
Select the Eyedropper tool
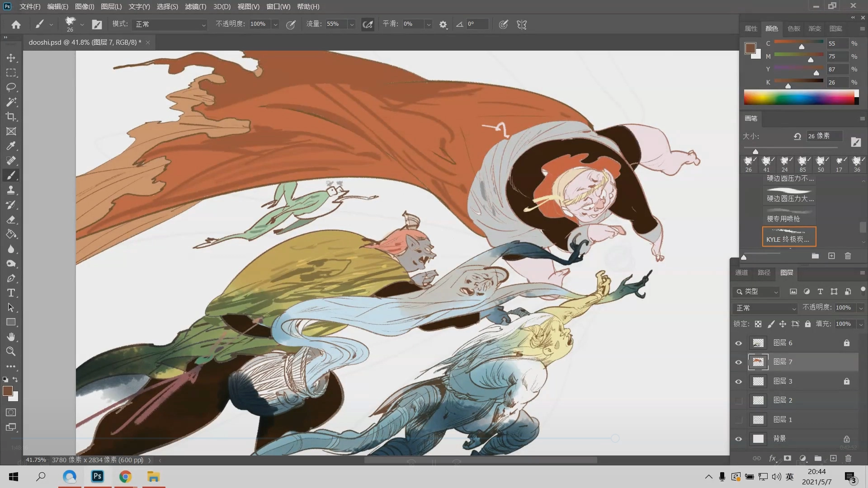11,146
